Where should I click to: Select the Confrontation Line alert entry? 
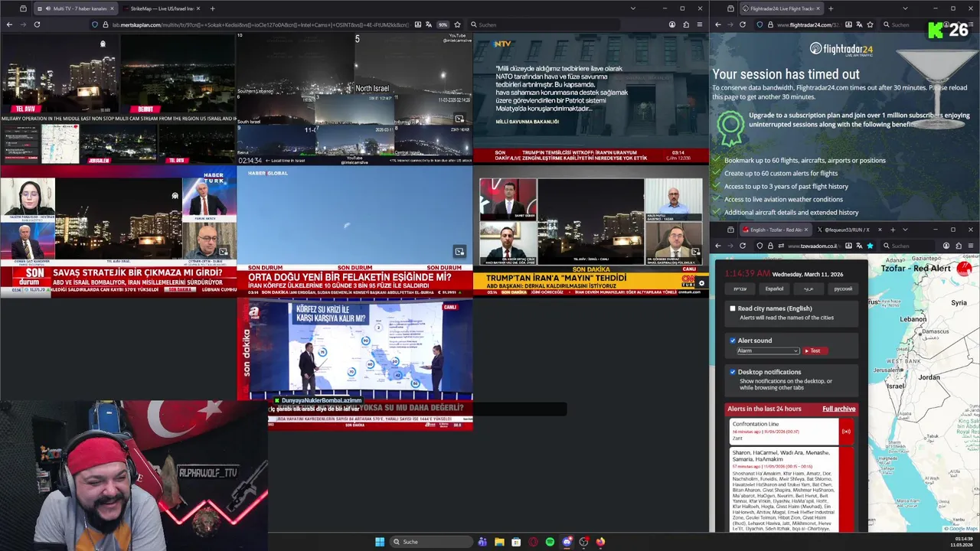click(x=792, y=431)
